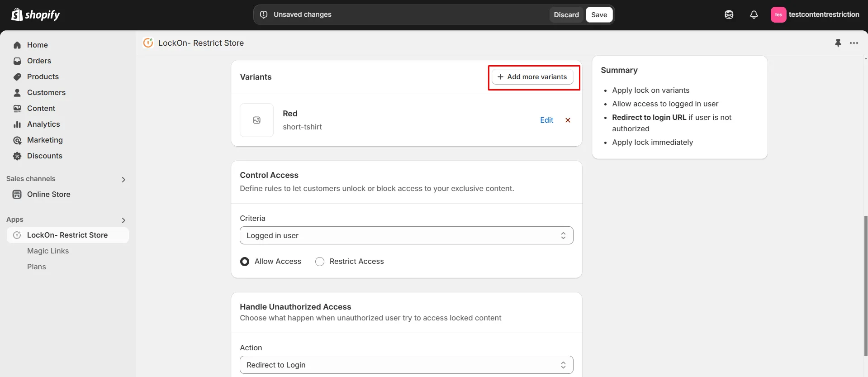Click the Handle Unauthorized Access heading
This screenshot has height=377, width=868.
pyautogui.click(x=295, y=307)
